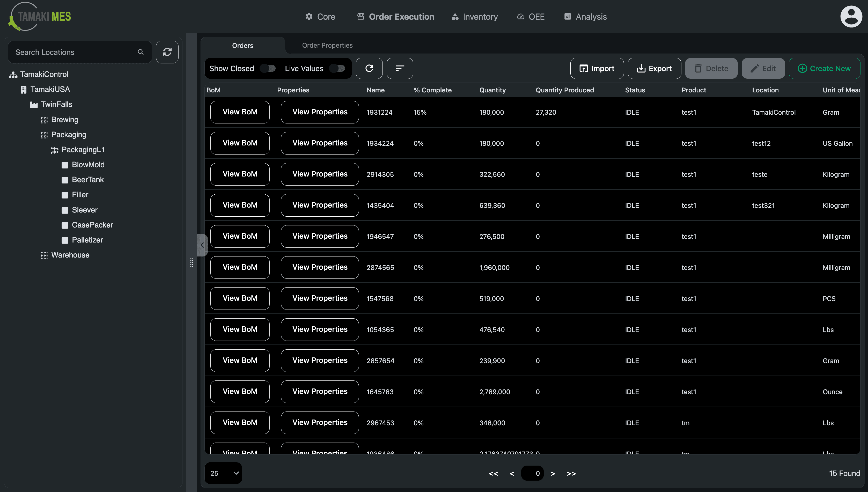This screenshot has width=868, height=492.
Task: Click the Export button
Action: click(x=654, y=68)
